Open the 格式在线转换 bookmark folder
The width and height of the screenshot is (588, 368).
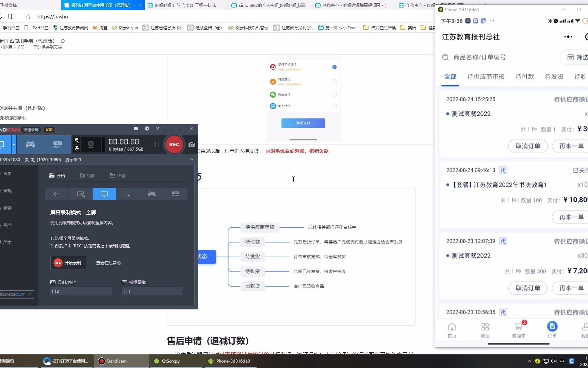click(380, 28)
